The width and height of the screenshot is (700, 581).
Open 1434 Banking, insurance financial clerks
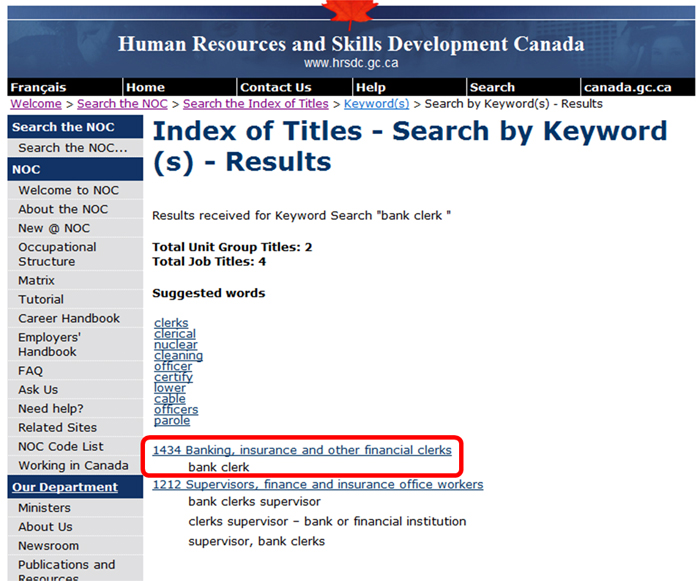(302, 450)
